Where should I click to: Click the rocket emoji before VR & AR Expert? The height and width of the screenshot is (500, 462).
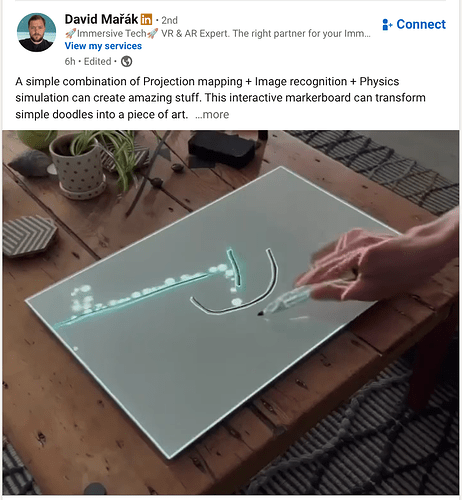tap(152, 33)
